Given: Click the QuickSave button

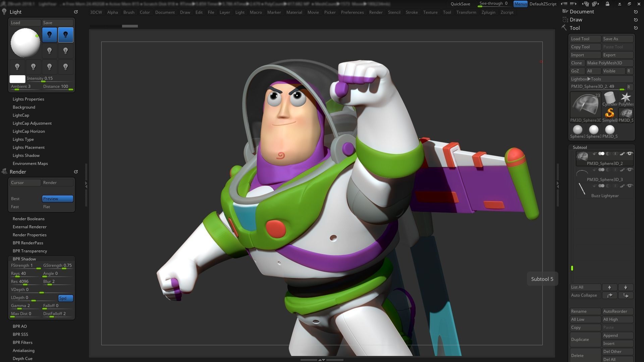Looking at the screenshot, I should click(x=460, y=4).
